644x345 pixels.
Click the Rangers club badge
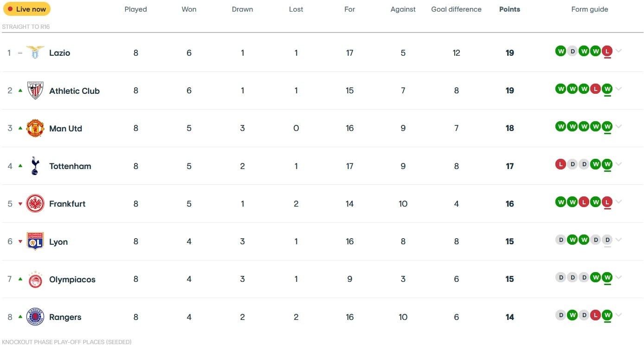tap(35, 317)
